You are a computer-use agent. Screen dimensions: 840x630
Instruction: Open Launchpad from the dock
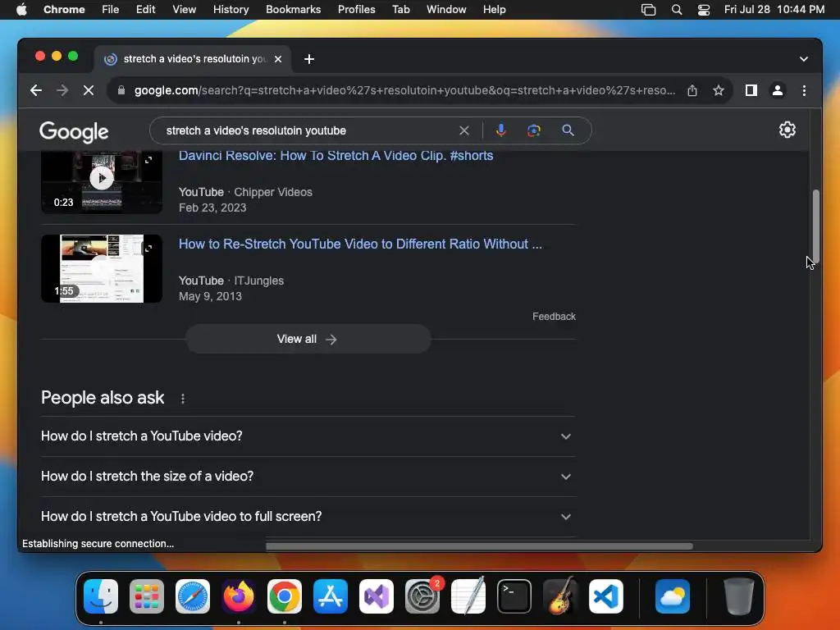point(147,596)
